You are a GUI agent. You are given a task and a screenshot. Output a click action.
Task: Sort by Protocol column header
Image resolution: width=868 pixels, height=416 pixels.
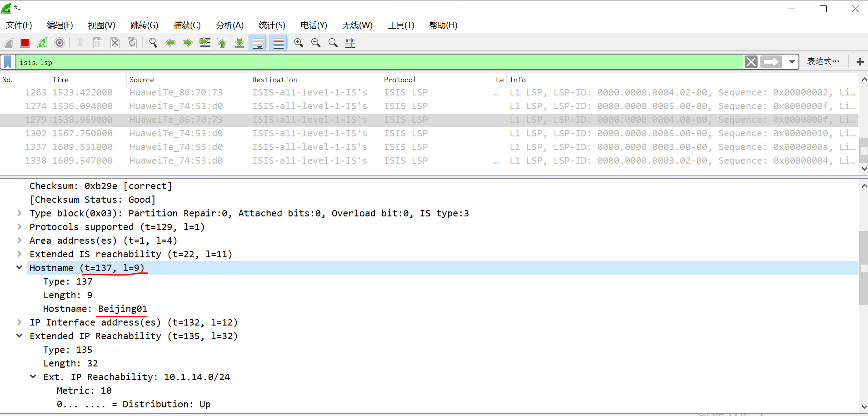coord(437,80)
